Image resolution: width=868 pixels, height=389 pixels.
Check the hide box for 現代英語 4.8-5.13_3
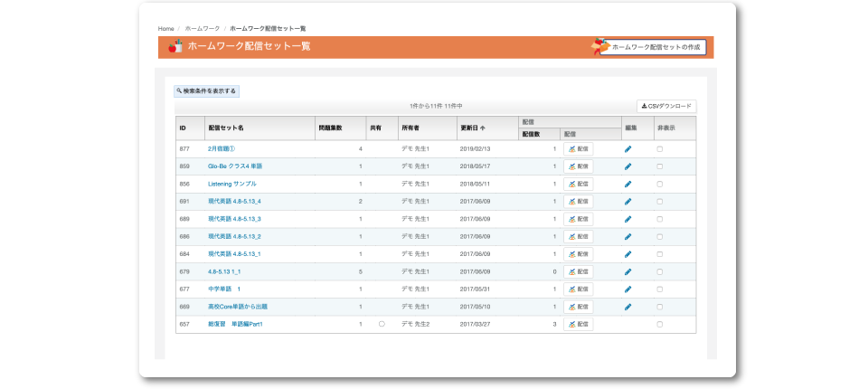click(x=660, y=219)
